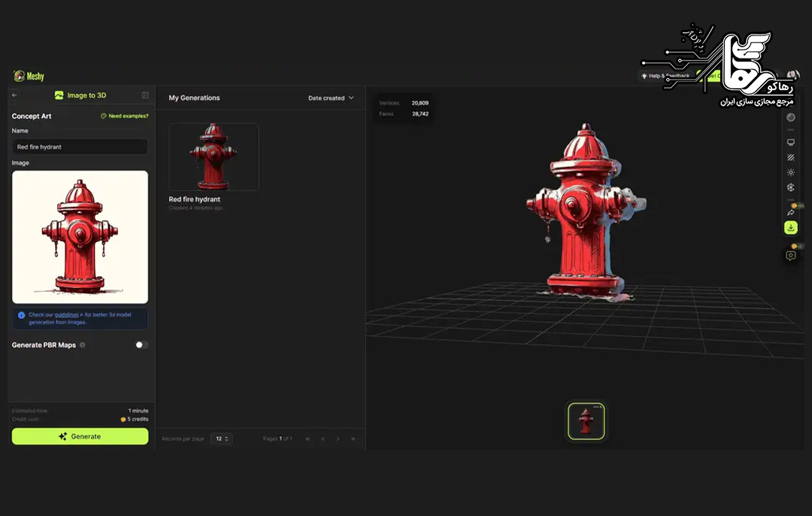
Task: Open the guidelines link in the info box
Action: [x=66, y=315]
